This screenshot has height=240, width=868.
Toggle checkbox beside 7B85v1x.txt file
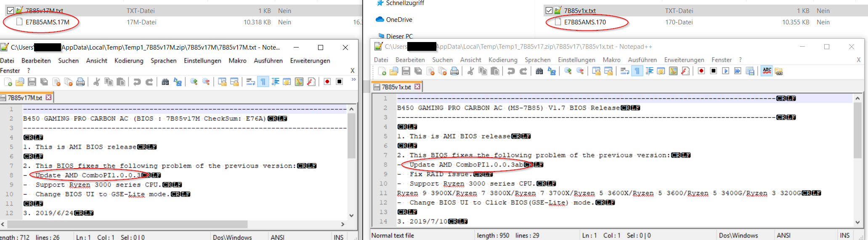549,11
